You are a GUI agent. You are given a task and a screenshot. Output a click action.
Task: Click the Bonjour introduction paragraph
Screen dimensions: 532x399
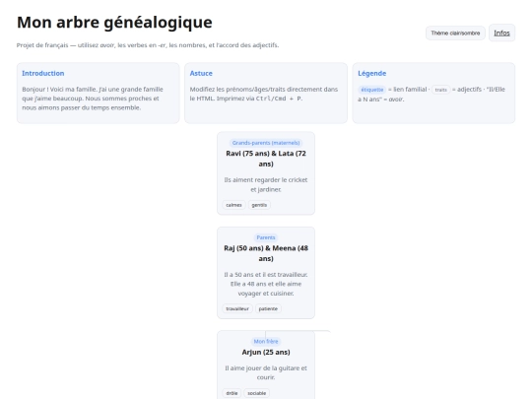click(93, 99)
